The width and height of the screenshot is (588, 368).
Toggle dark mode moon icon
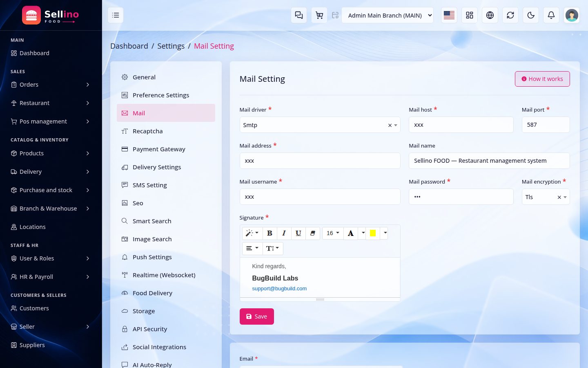coord(531,15)
